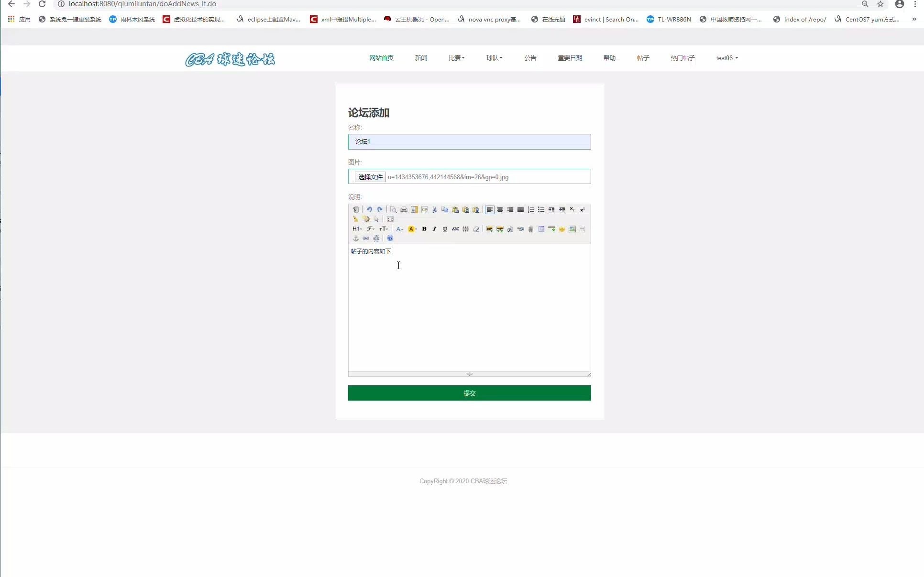Click the clean HTML broom icon

point(355,219)
